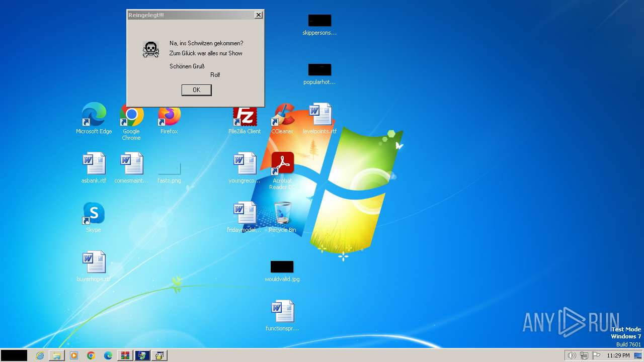Close the Reingelegt!!! dialog with X

(259, 15)
